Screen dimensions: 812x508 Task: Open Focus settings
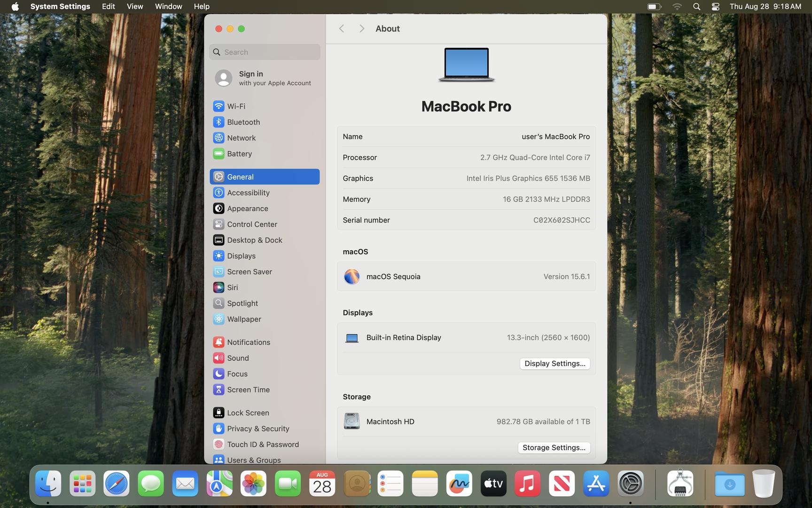pos(265,374)
